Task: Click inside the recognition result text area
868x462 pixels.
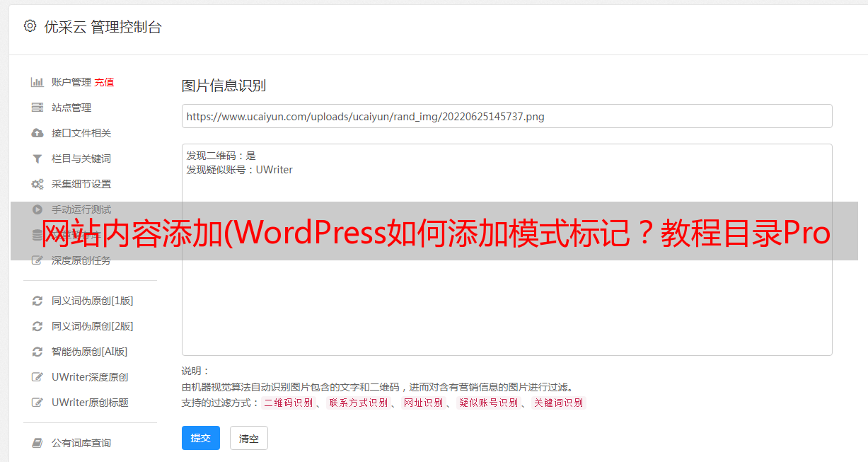Action: click(x=507, y=250)
